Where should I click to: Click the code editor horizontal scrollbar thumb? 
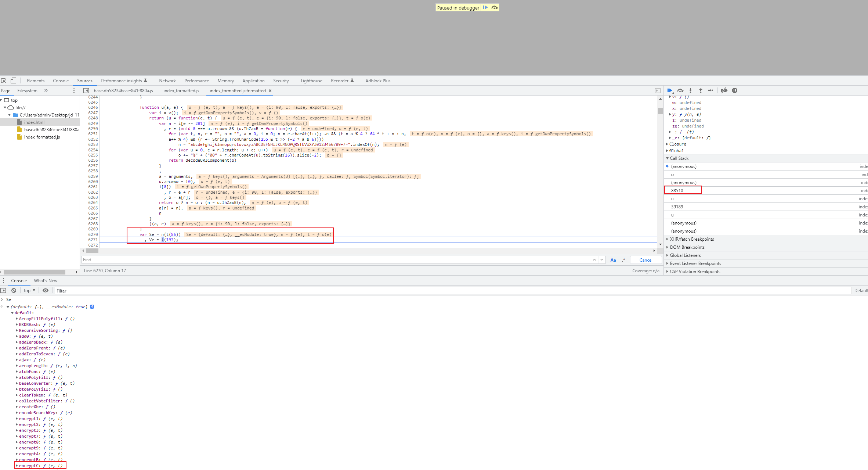click(92, 251)
